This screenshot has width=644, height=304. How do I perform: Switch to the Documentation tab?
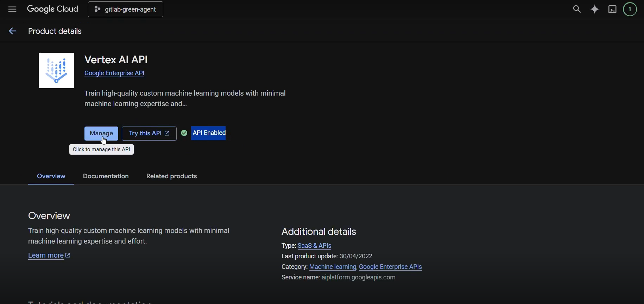106,176
